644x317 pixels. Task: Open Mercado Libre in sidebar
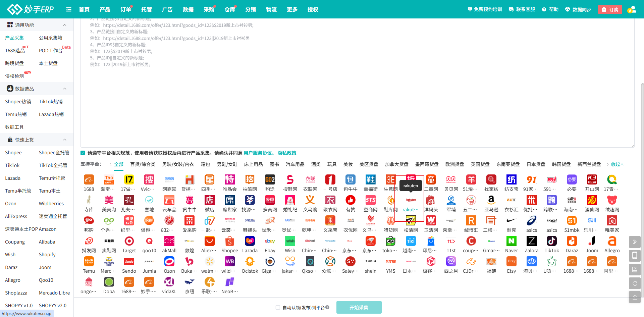tap(54, 293)
